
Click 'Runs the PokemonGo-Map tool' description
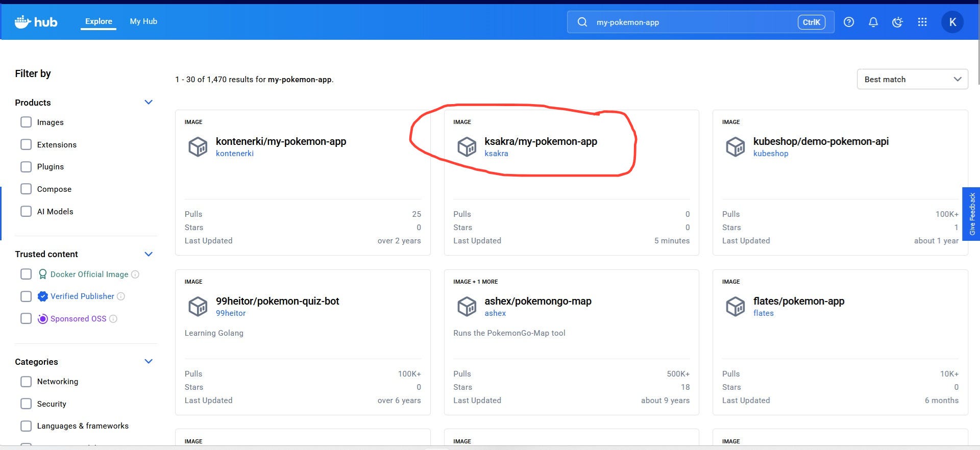tap(509, 333)
